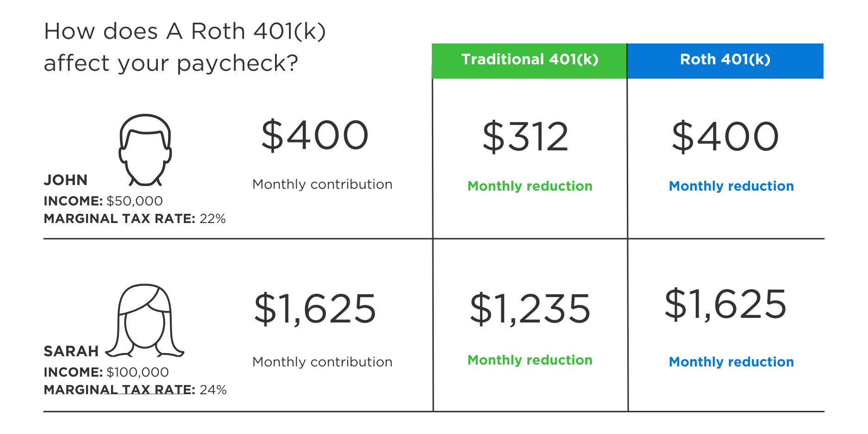Click Sarah's female face icon
The image size is (868, 434).
145,320
